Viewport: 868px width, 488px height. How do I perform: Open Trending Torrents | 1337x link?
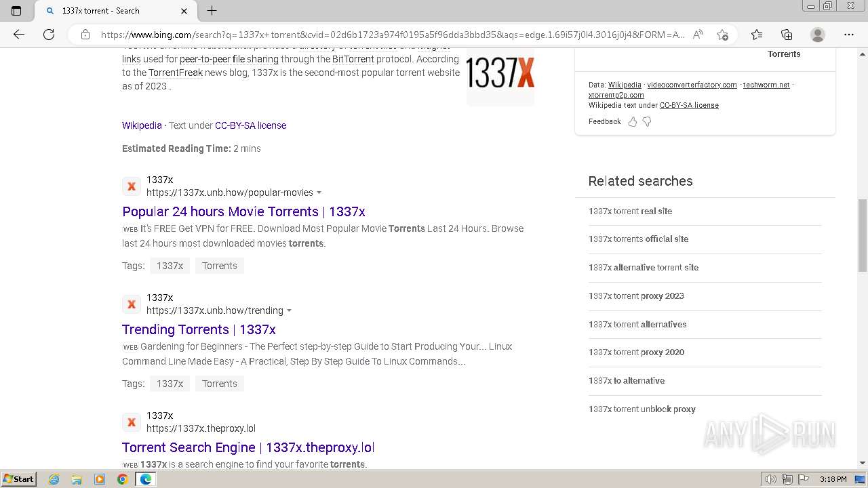click(199, 329)
